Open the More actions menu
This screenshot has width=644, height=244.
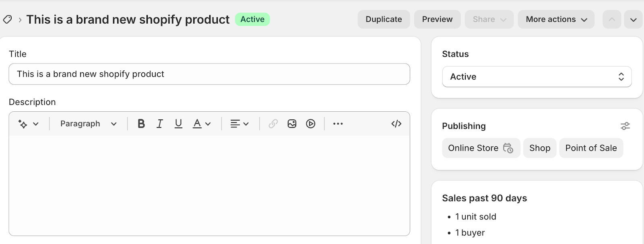coord(556,19)
